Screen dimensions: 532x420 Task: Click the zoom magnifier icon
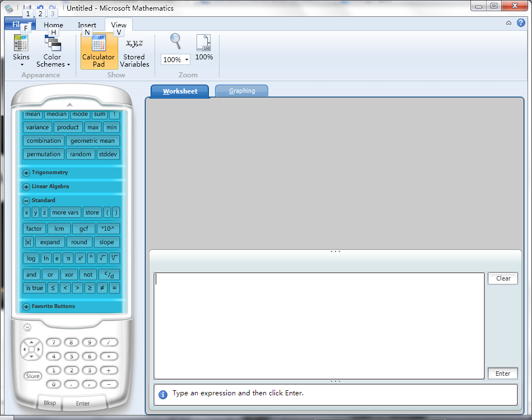pos(175,41)
